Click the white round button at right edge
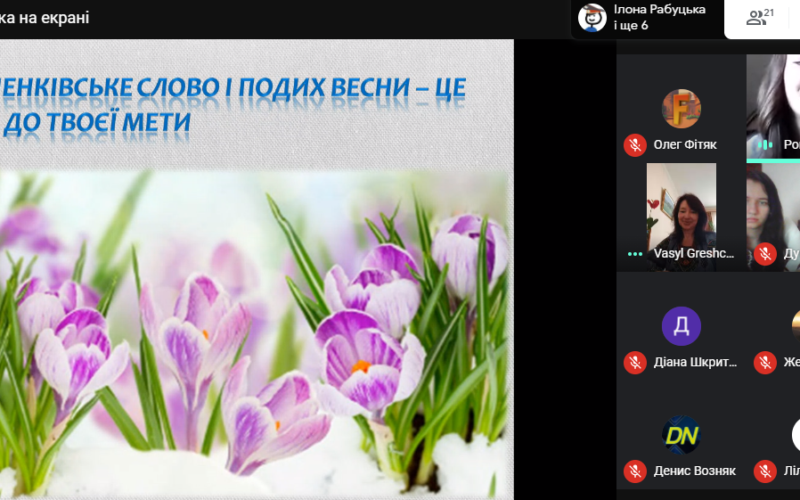Screen dimensions: 800x500 point(795,435)
